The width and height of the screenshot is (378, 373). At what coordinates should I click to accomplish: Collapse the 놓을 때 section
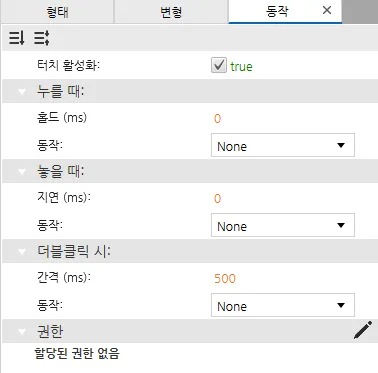(x=22, y=171)
